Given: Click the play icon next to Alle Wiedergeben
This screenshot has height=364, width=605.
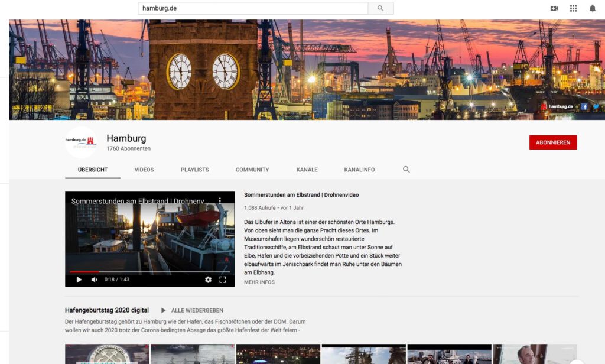Looking at the screenshot, I should [163, 310].
